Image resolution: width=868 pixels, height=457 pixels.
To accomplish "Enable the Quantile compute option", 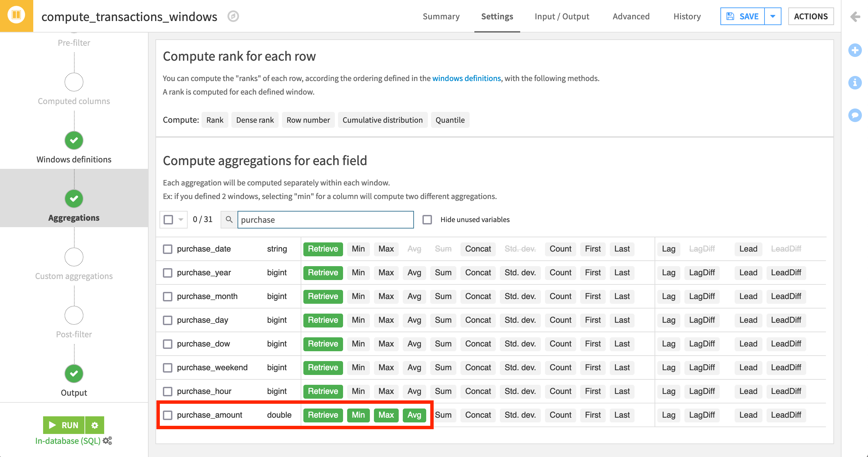I will tap(450, 120).
